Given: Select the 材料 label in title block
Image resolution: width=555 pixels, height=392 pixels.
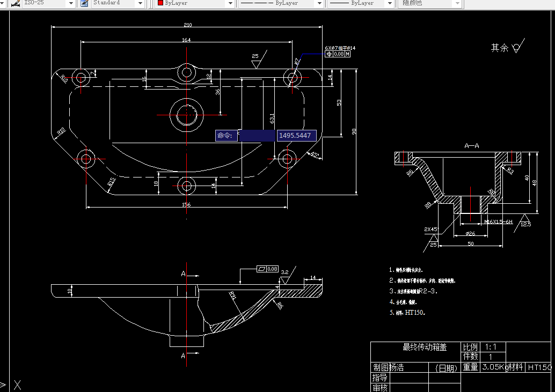Looking at the screenshot, I should 515,367.
